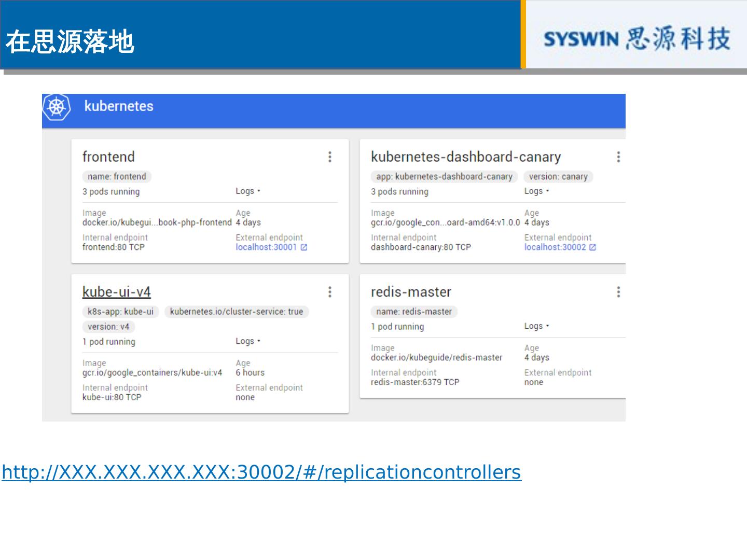Expand Logs dropdown on frontend card
The height and width of the screenshot is (560, 747).
point(248,191)
